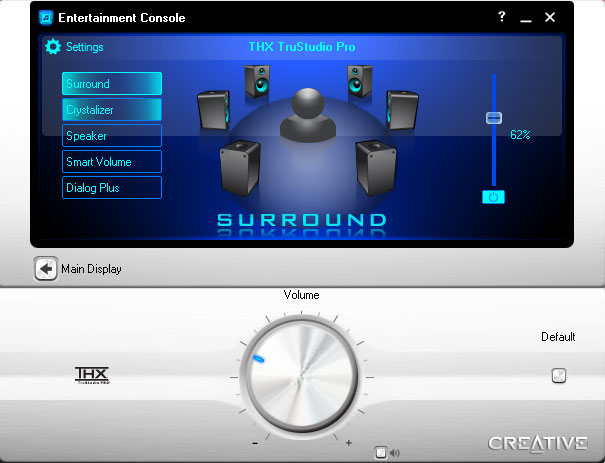The image size is (605, 463).
Task: Click the front left speaker
Action: 257,82
